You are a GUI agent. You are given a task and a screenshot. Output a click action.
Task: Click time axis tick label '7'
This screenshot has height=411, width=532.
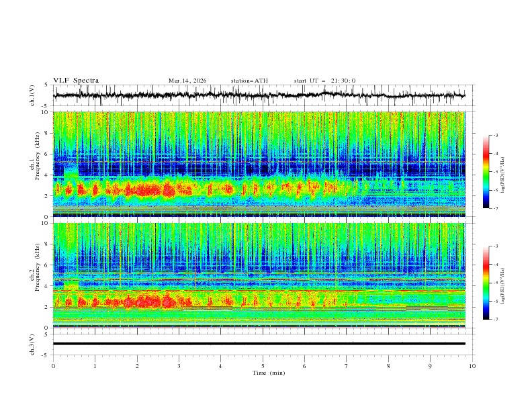coord(347,366)
